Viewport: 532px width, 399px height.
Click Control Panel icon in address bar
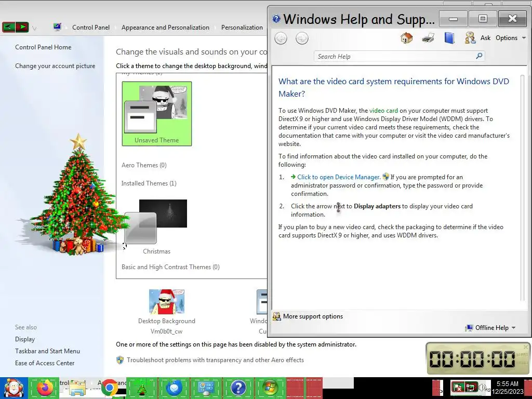[x=57, y=27]
